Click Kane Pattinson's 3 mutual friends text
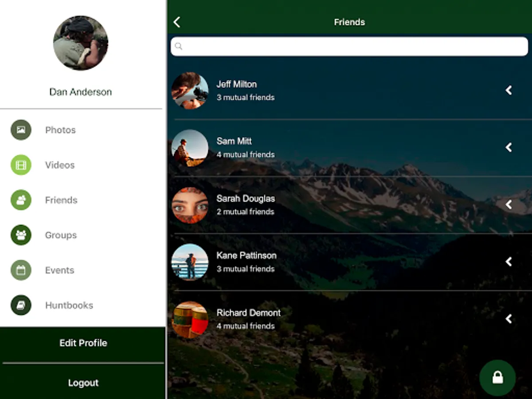 246,269
